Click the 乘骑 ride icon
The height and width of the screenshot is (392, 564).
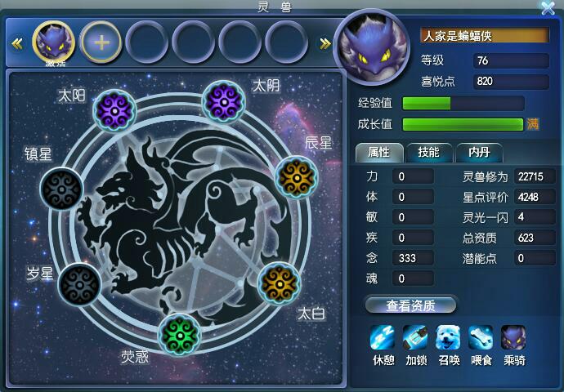click(513, 337)
